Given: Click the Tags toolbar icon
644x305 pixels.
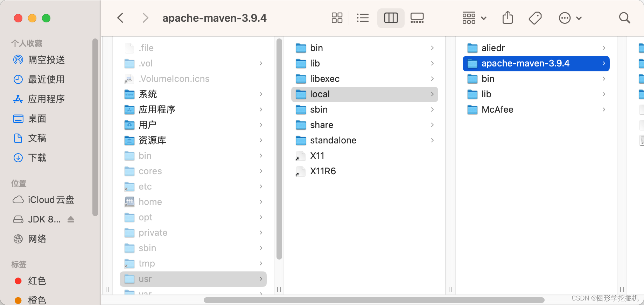Looking at the screenshot, I should [x=535, y=18].
